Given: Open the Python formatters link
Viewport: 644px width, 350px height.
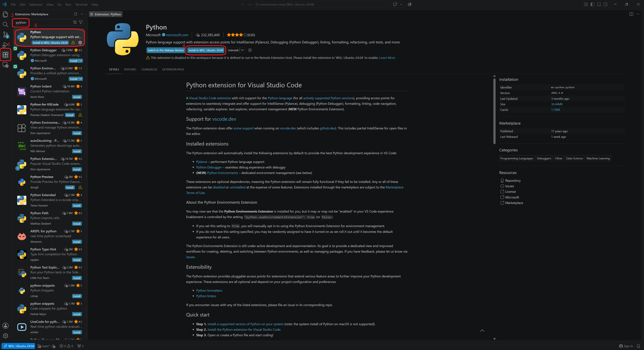Looking at the screenshot, I should tap(209, 290).
